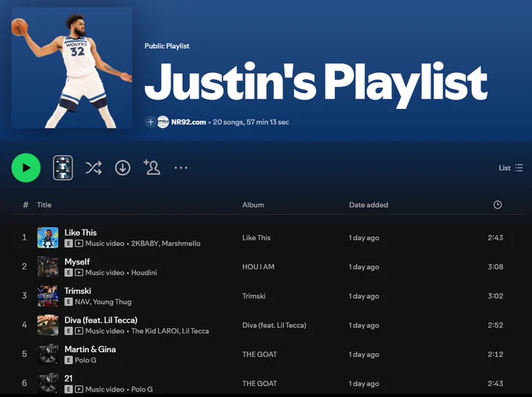Click the explicit E badge on Martin & Gina
The width and height of the screenshot is (532, 397).
(x=68, y=360)
